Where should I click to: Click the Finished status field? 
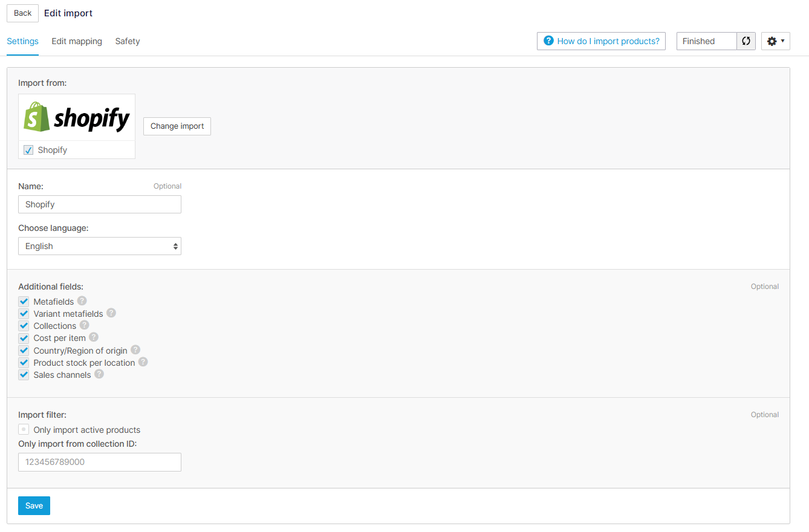click(x=706, y=41)
